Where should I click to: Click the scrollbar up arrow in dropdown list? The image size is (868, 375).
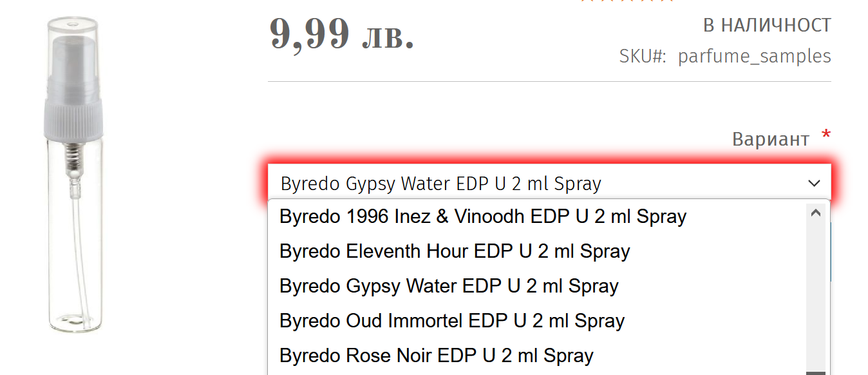point(816,213)
